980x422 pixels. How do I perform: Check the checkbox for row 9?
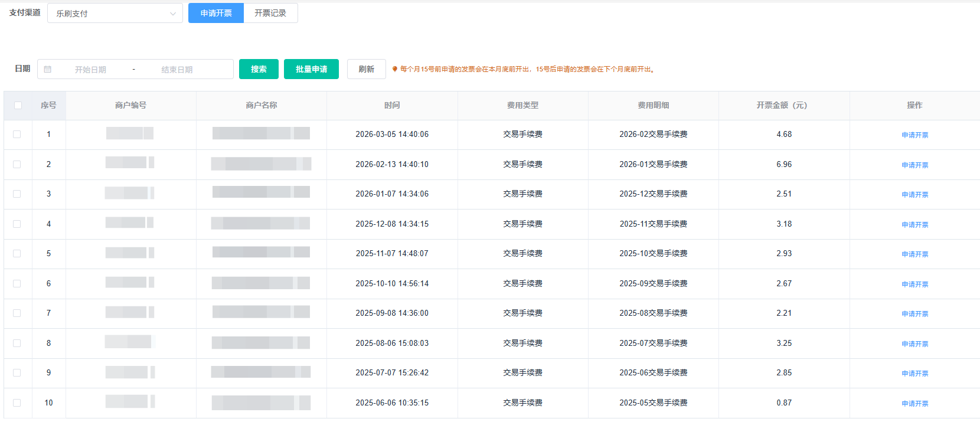coord(17,372)
